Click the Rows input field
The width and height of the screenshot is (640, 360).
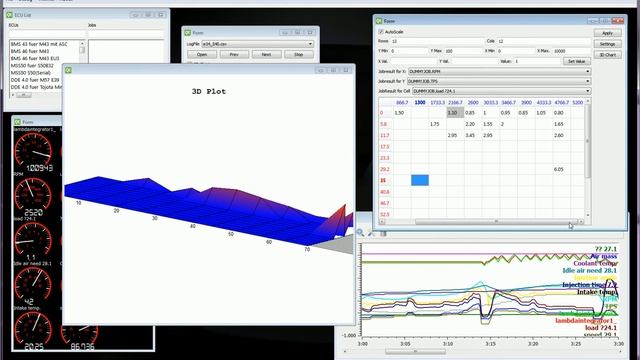click(x=437, y=41)
